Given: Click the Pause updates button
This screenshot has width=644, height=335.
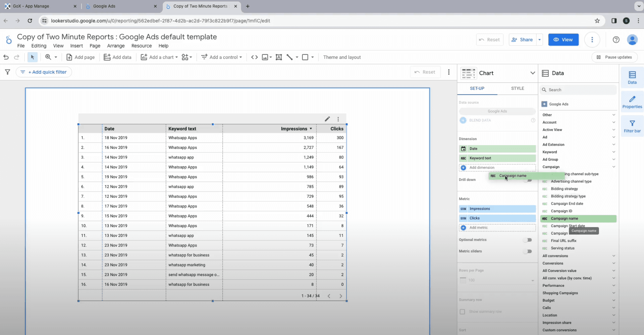Looking at the screenshot, I should point(614,57).
